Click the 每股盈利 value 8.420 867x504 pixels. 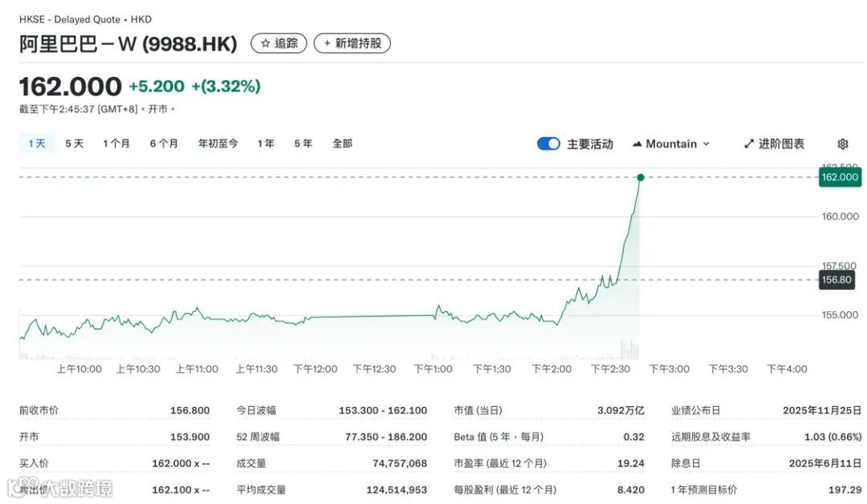pos(631,490)
